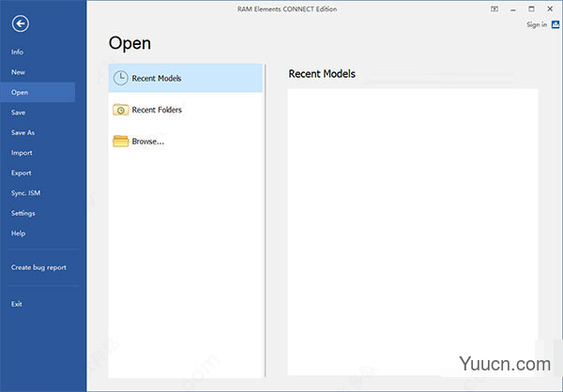Click Create bug report
The width and height of the screenshot is (563, 392).
click(x=38, y=267)
